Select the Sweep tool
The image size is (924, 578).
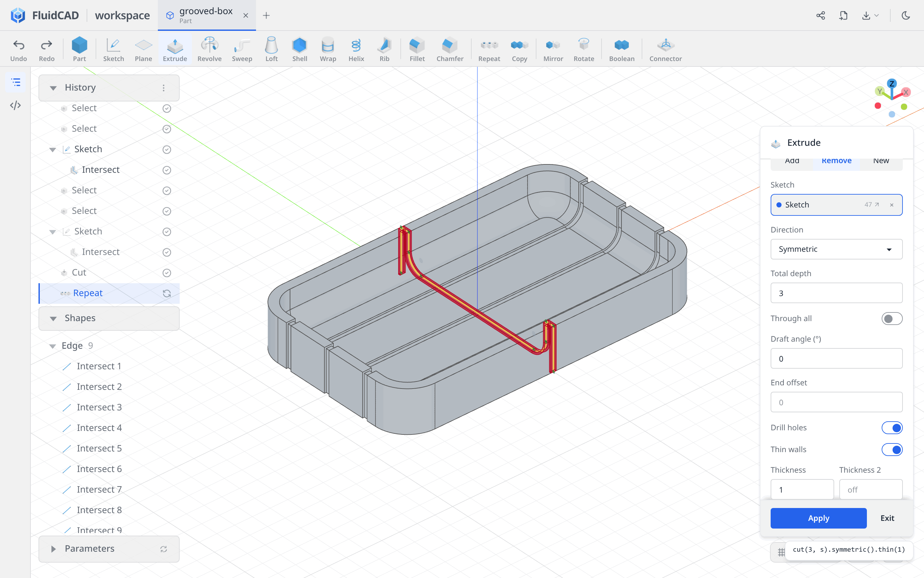point(242,49)
